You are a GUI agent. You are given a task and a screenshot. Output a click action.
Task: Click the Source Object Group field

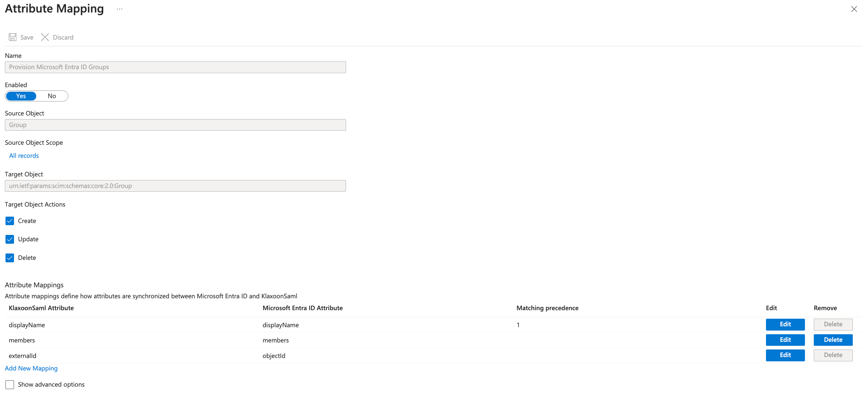click(175, 125)
